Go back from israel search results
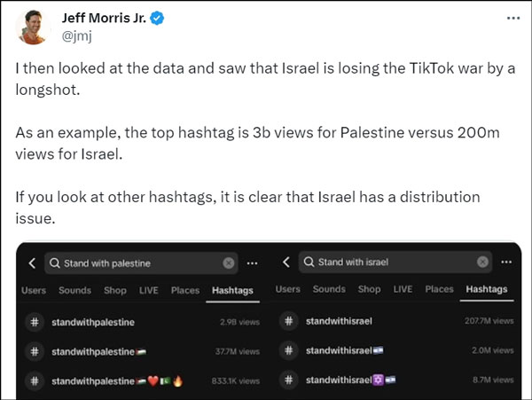Screen dimensions: 532x400 point(286,262)
